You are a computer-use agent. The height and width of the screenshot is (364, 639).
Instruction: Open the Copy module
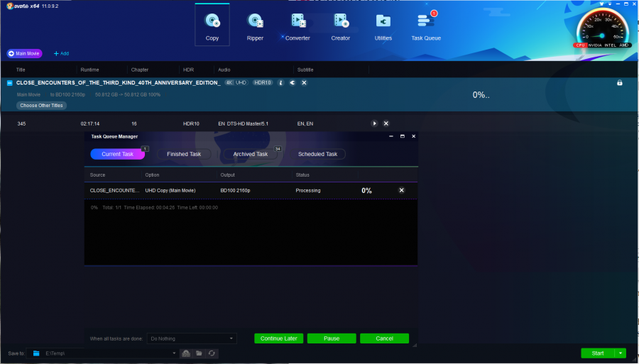click(212, 26)
